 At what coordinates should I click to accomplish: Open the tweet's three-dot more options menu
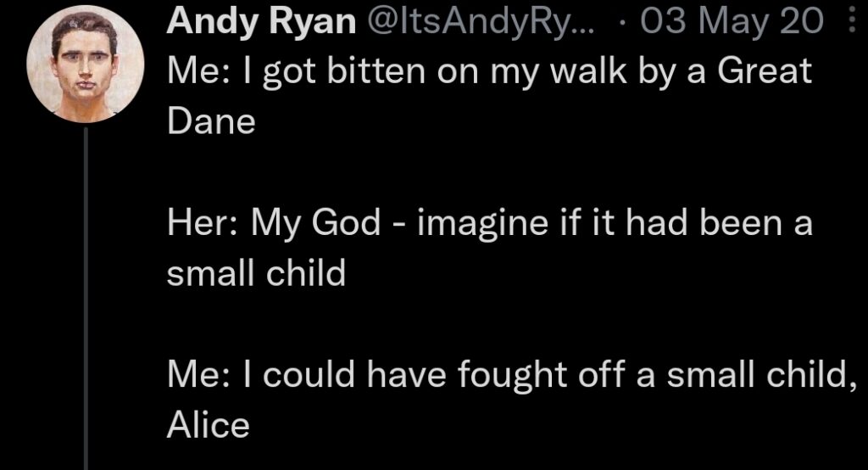point(853,21)
